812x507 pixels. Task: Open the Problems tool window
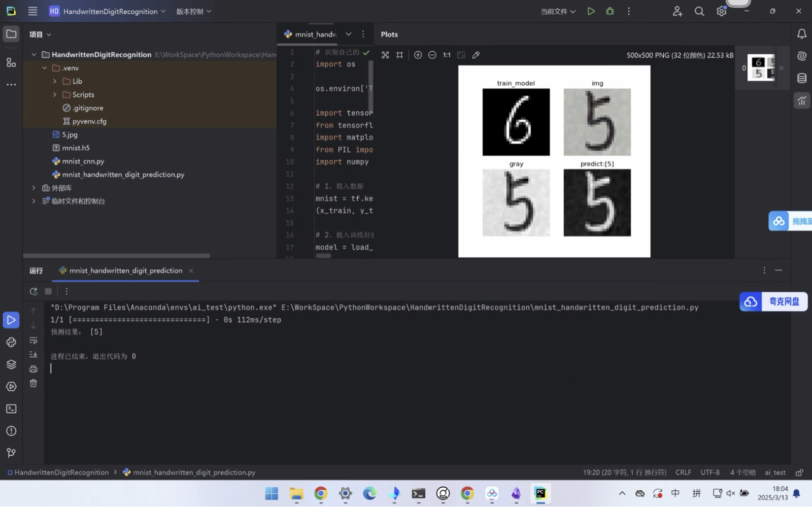[11, 431]
